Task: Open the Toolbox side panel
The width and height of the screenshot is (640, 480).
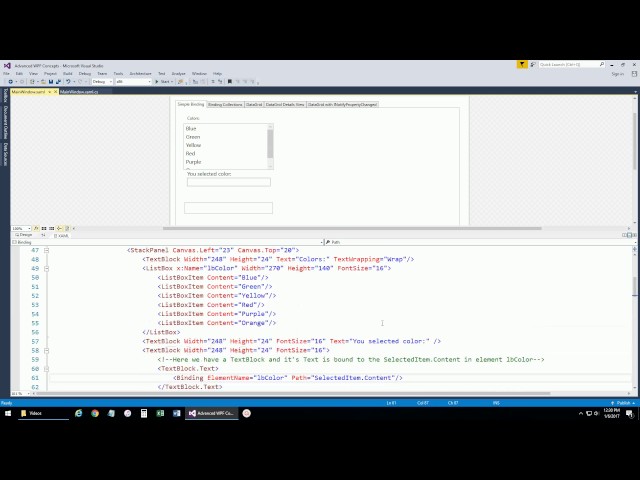Action: [5, 96]
